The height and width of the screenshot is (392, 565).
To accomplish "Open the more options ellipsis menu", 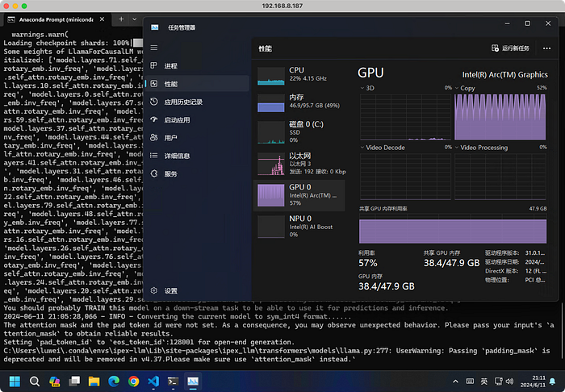I will 546,48.
